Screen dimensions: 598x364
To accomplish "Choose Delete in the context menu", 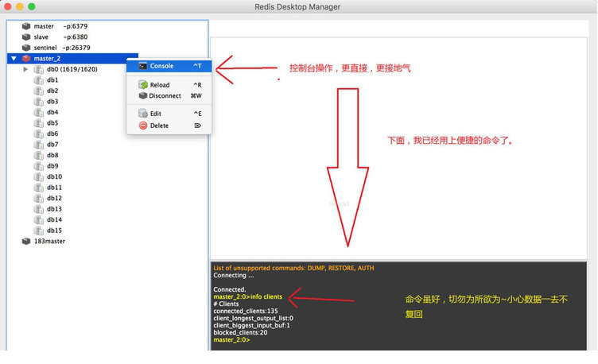I will tap(169, 126).
